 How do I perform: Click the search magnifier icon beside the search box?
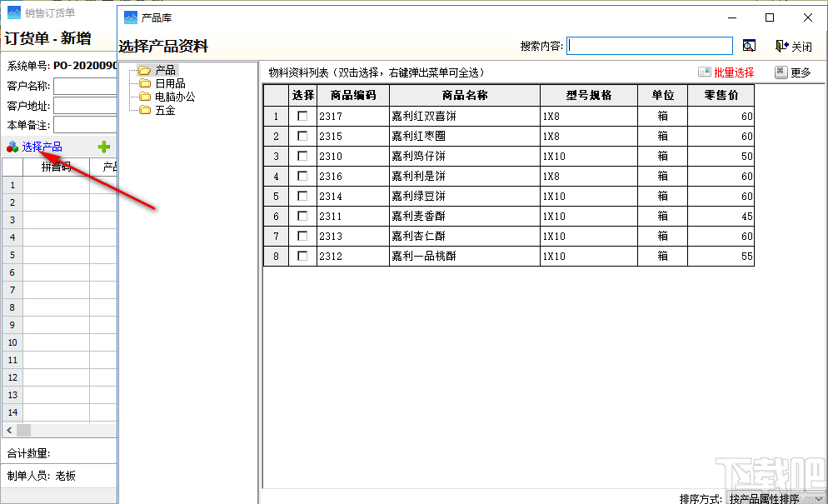point(749,45)
